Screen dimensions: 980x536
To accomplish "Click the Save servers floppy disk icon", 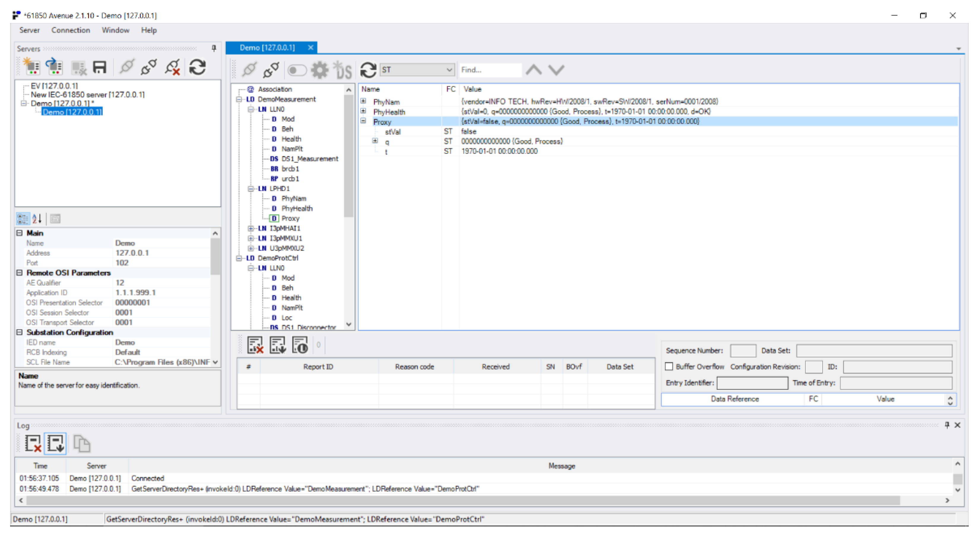I will pyautogui.click(x=100, y=68).
